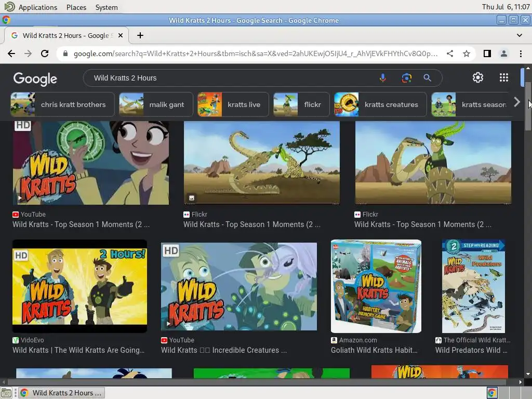Open the System menu
This screenshot has height=399, width=532.
click(107, 7)
